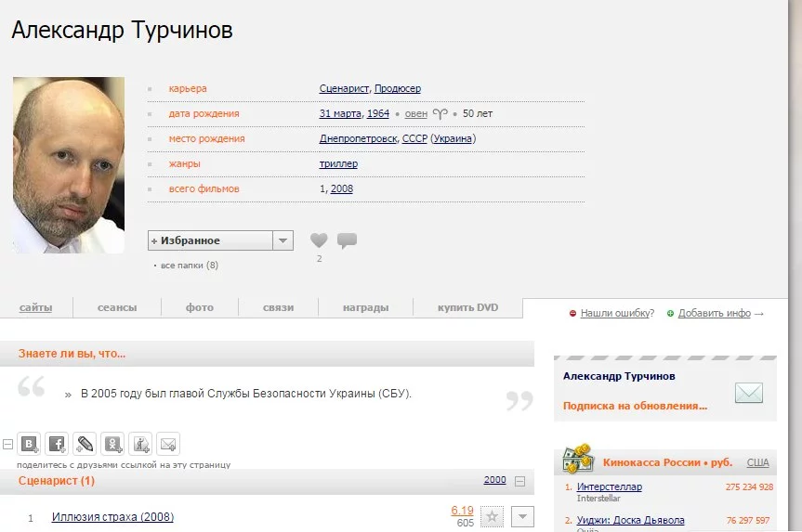Screen dimensions: 802x532
Task: Open the награды tab
Action: [366, 307]
